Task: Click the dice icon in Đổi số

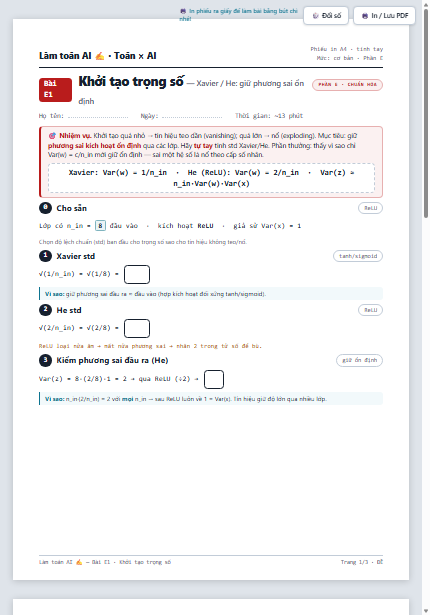Action: (x=315, y=16)
